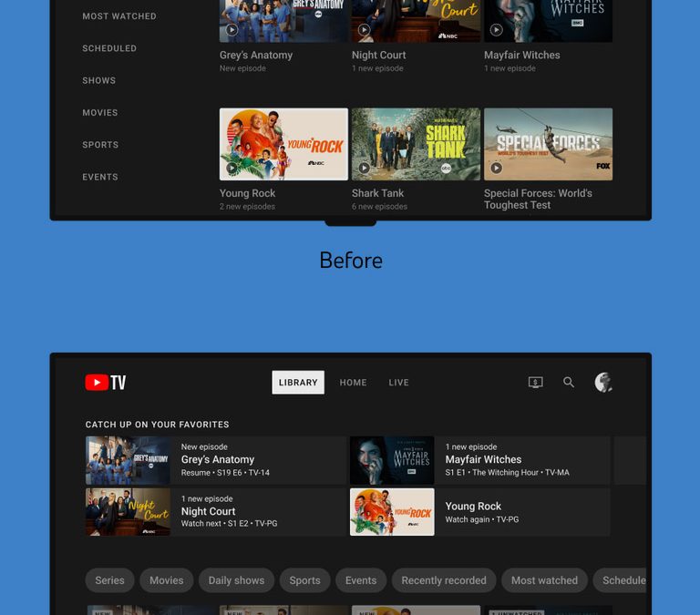700x615 pixels.
Task: Open the Young Rock poster thumbnail
Action: click(283, 144)
